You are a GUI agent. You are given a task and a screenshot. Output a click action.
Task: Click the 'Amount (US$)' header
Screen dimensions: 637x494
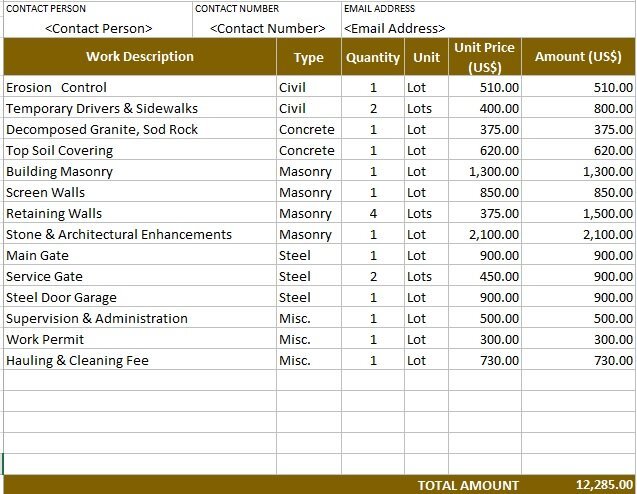tap(578, 56)
